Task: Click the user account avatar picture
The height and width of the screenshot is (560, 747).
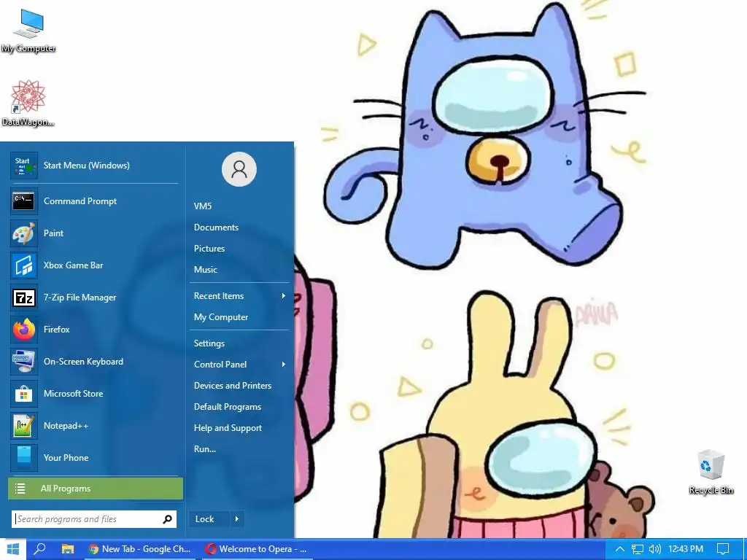Action: tap(239, 169)
